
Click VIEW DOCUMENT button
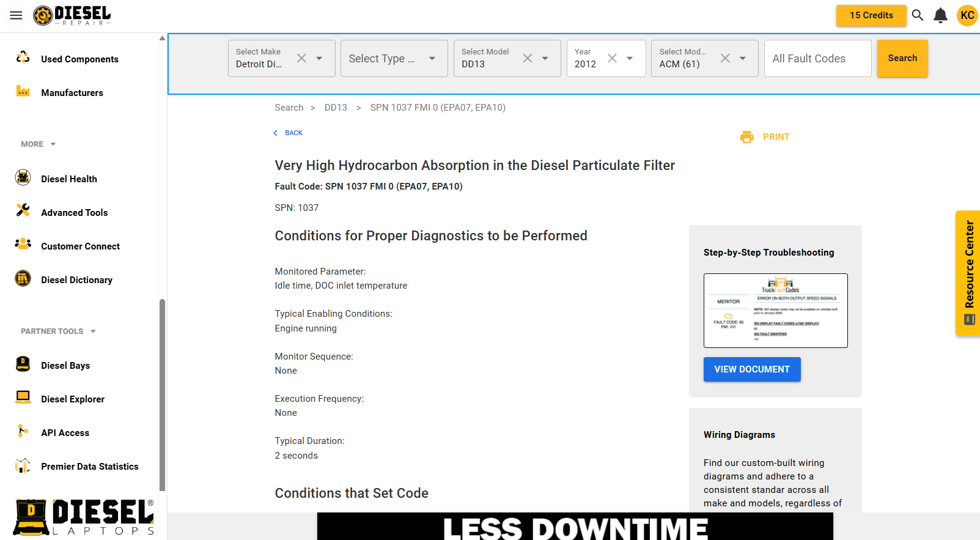(752, 369)
